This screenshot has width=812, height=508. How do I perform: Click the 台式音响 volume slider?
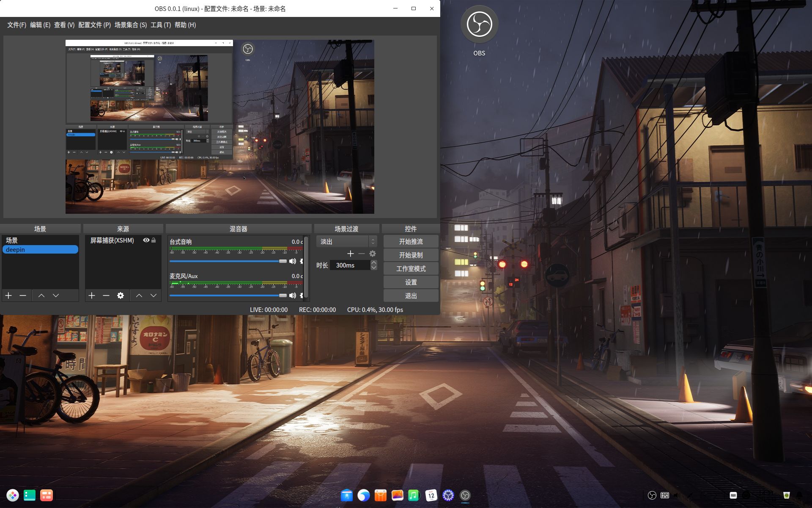pyautogui.click(x=228, y=261)
